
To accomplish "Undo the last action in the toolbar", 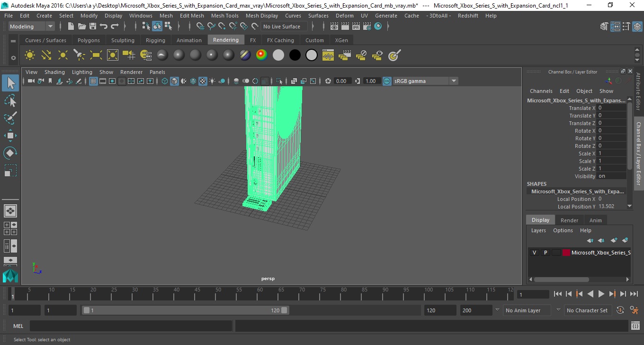I will pyautogui.click(x=104, y=27).
